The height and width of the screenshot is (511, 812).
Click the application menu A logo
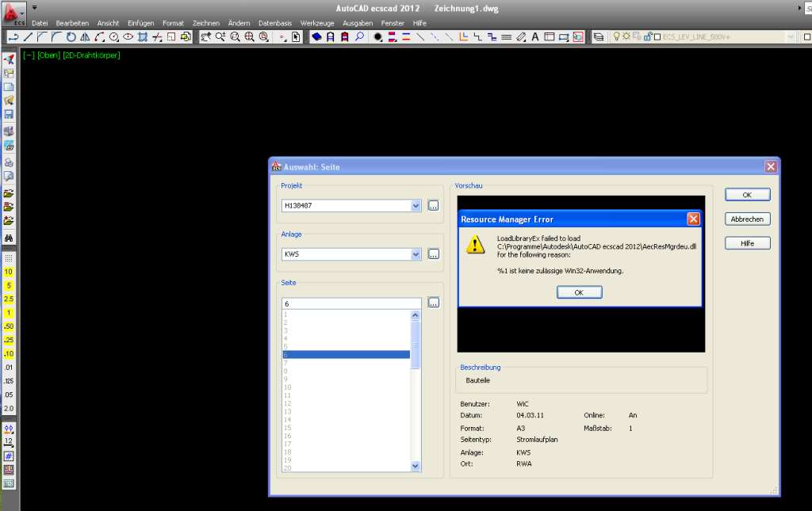click(13, 13)
